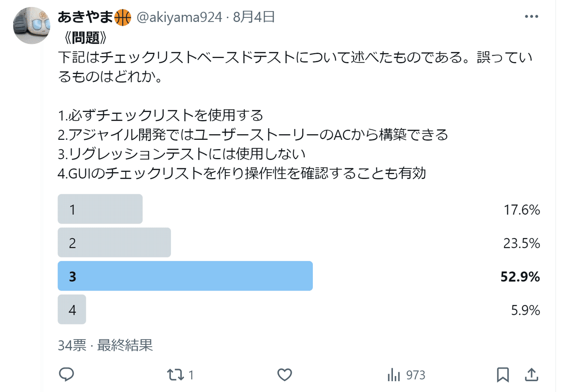Image resolution: width=562 pixels, height=392 pixels.
Task: Like the tweet with heart icon
Action: (x=285, y=374)
